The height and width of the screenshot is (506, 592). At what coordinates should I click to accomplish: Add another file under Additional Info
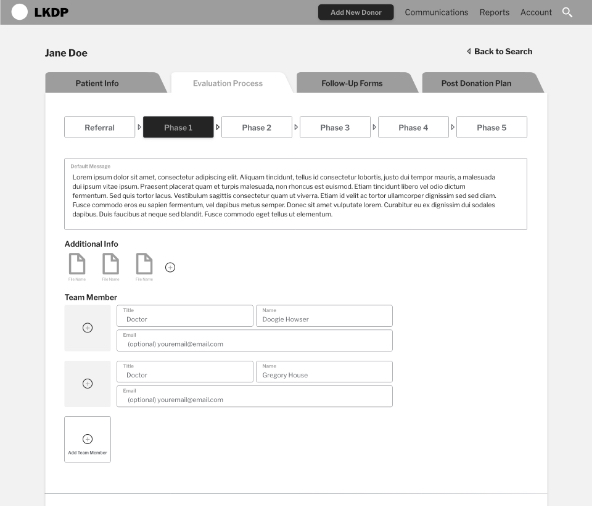pyautogui.click(x=170, y=267)
